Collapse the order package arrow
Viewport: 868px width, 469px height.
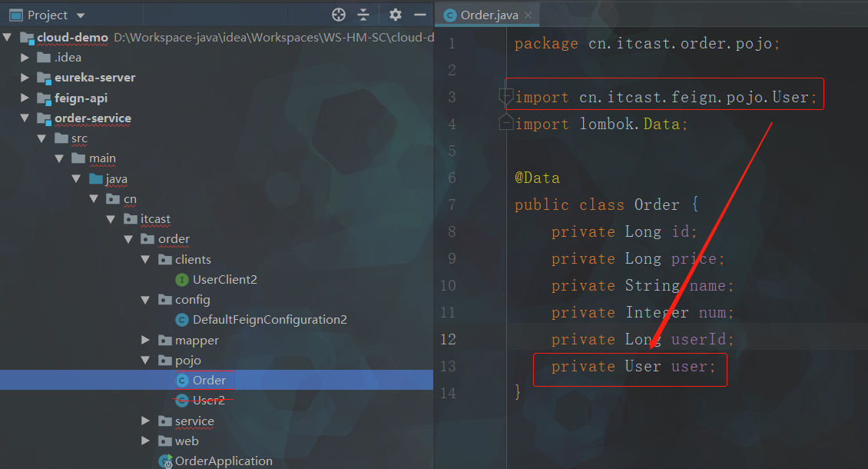pyautogui.click(x=128, y=239)
